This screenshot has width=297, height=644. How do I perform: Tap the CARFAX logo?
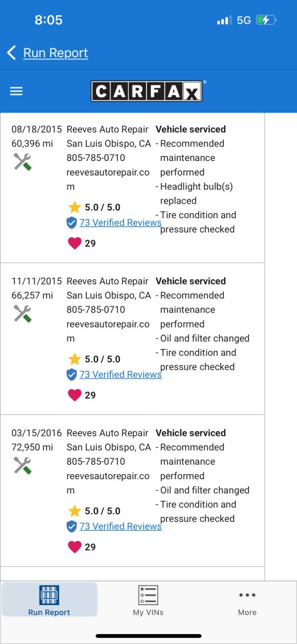[146, 91]
